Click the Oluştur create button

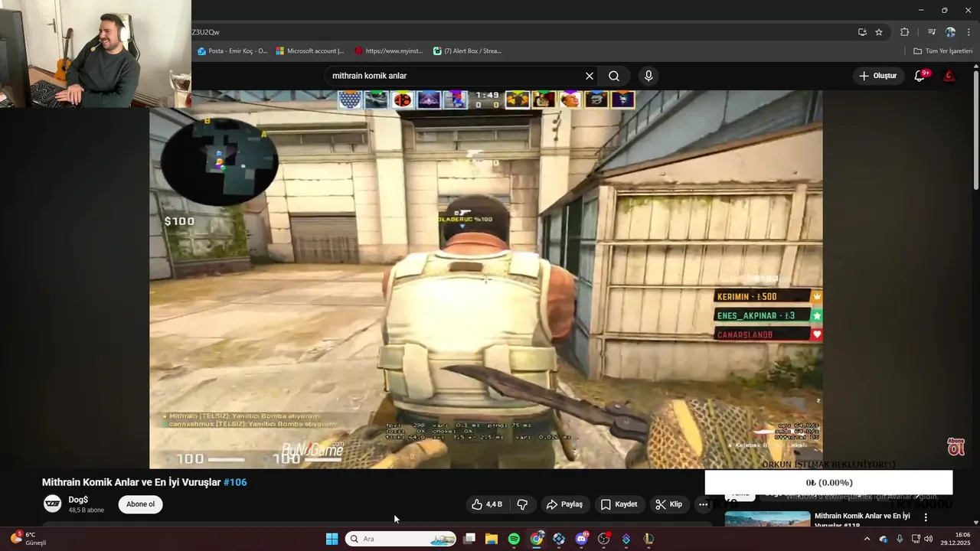[877, 76]
